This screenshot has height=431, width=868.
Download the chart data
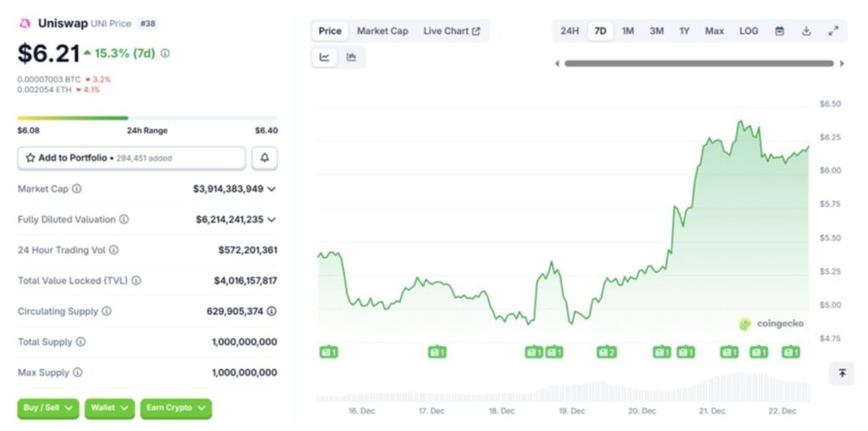806,31
